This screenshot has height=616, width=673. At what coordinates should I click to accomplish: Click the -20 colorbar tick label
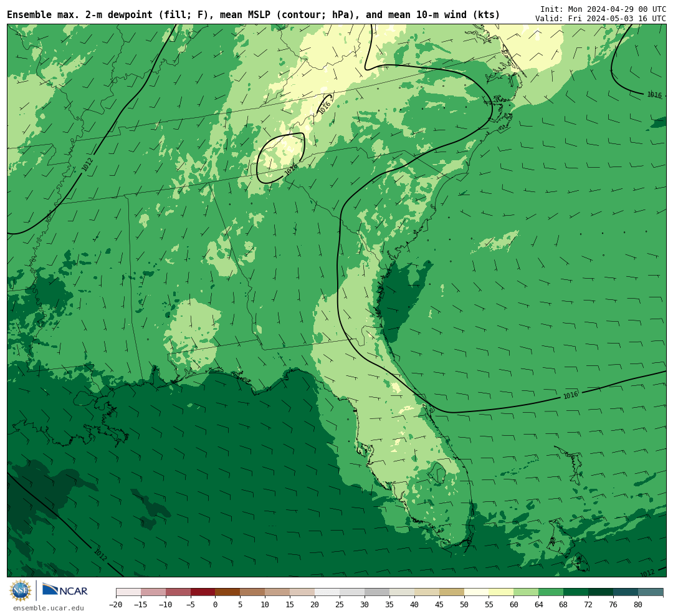116,605
